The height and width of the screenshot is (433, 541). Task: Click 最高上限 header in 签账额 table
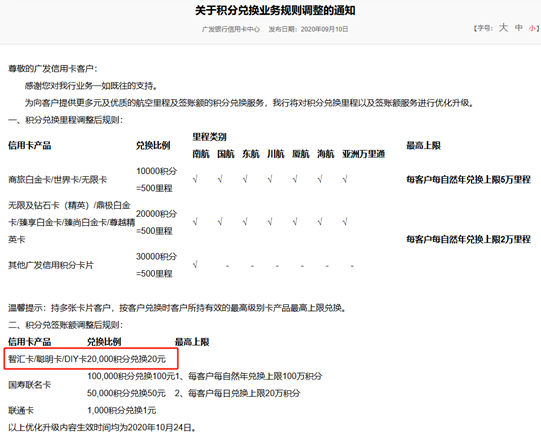192,342
